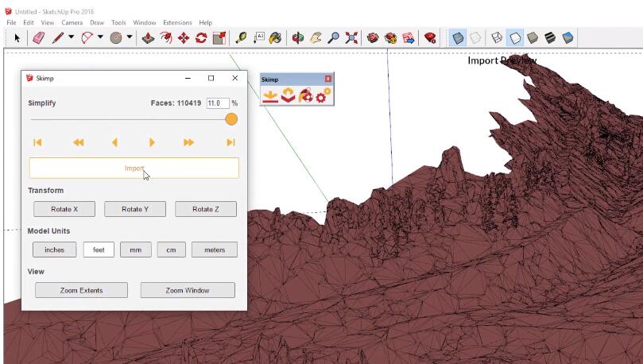Toggle X-ray face style
Screen dimensions: 643x364
tap(458, 38)
